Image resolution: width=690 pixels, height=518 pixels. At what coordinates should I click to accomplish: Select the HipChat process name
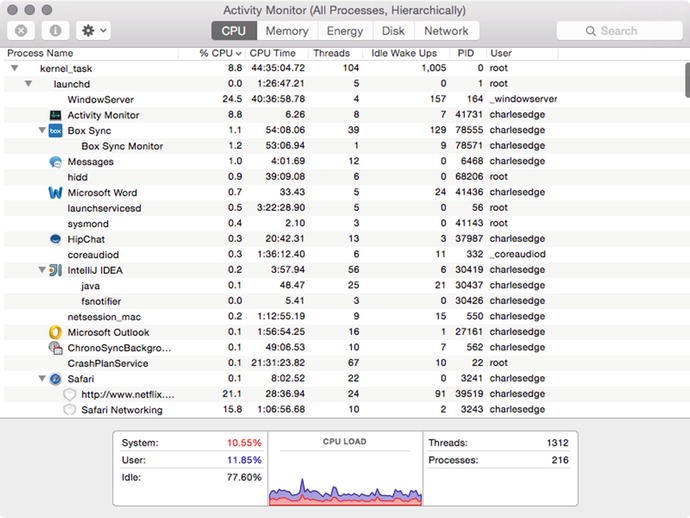86,239
